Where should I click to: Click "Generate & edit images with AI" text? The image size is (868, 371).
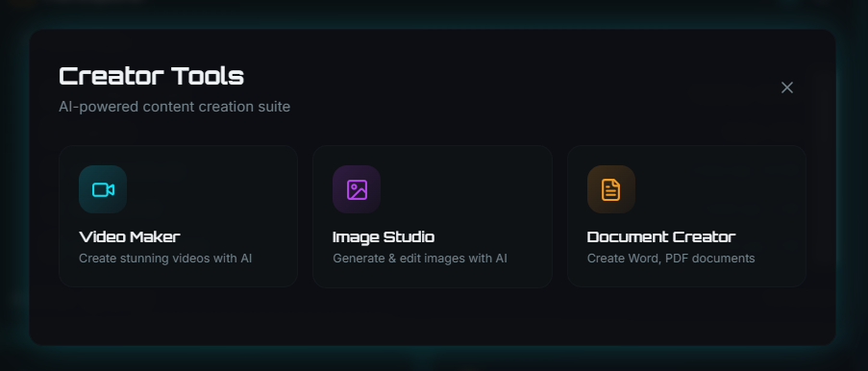point(420,258)
